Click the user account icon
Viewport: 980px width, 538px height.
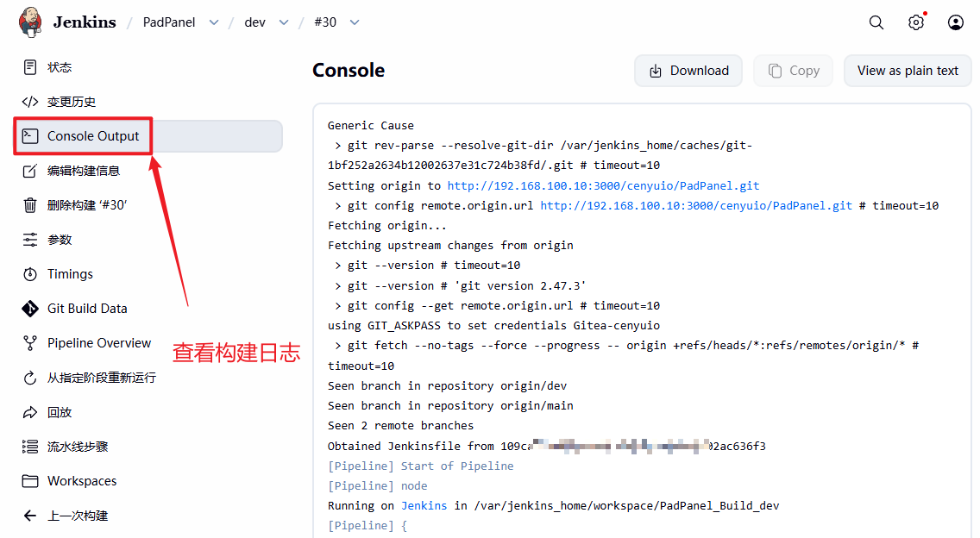(x=956, y=22)
